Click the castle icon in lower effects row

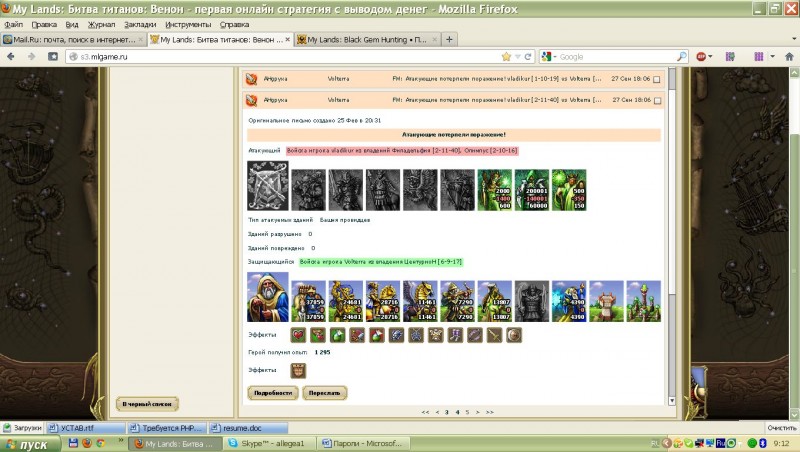(x=298, y=369)
